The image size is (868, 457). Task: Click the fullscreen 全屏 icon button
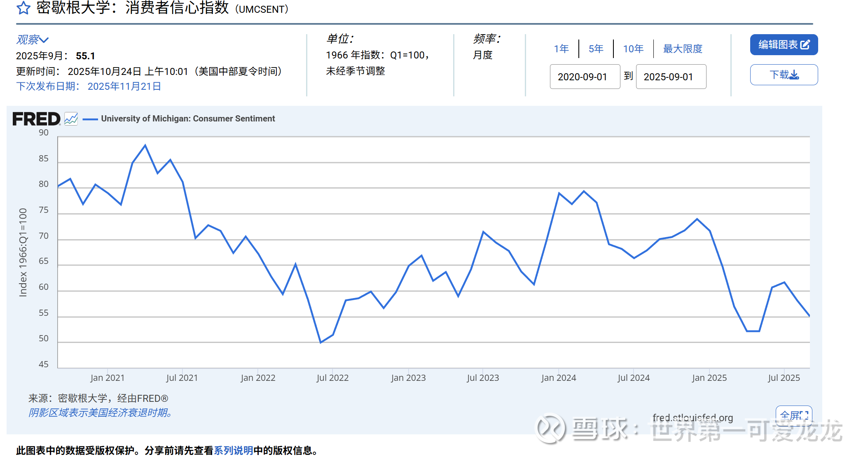794,415
